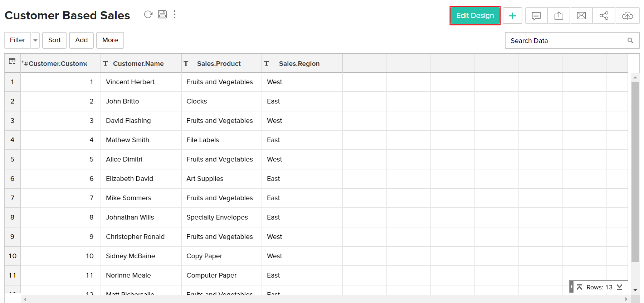Click the Sort button

pyautogui.click(x=54, y=40)
